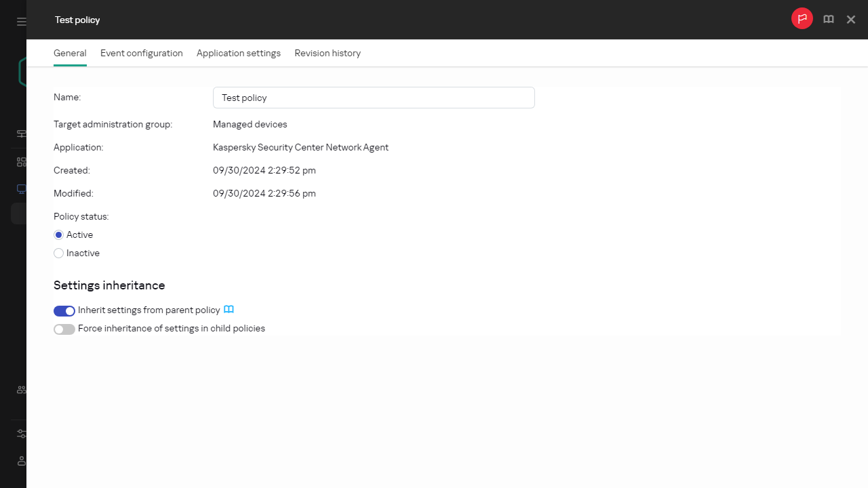Click the policy Name input field
Screen dimensions: 868x488
(374, 98)
